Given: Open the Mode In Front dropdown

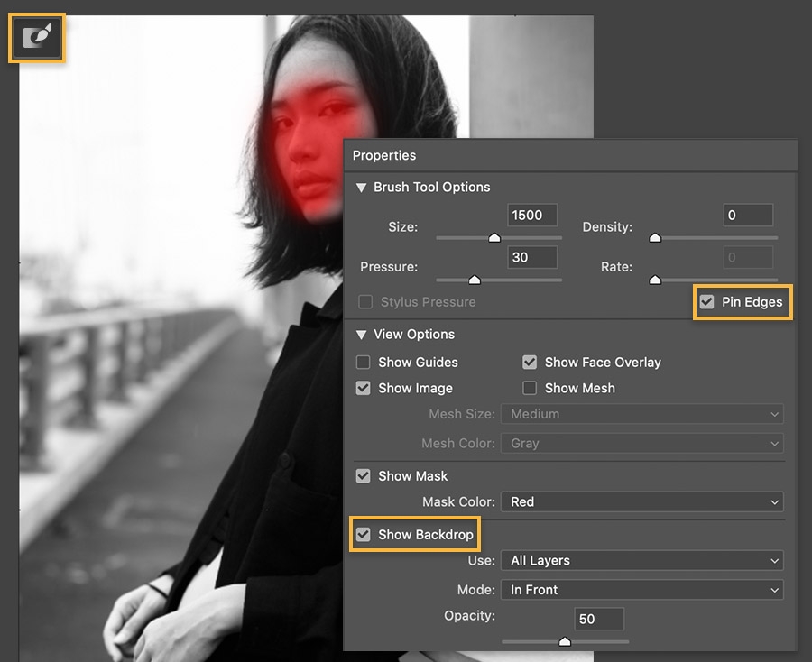Looking at the screenshot, I should click(x=642, y=590).
